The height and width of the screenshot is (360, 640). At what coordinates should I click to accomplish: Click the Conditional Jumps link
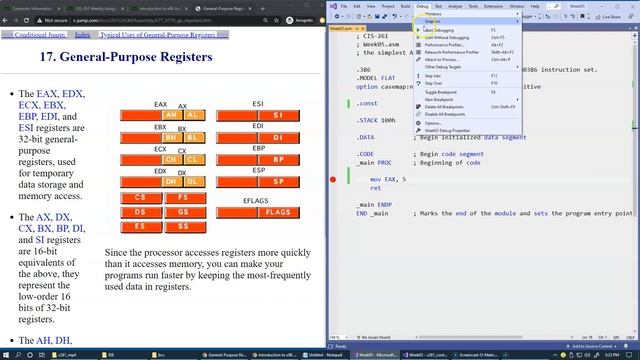click(33, 35)
